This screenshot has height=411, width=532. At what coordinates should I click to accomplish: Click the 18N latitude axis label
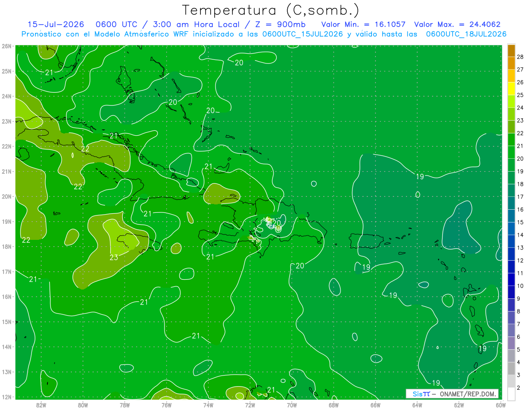6,247
